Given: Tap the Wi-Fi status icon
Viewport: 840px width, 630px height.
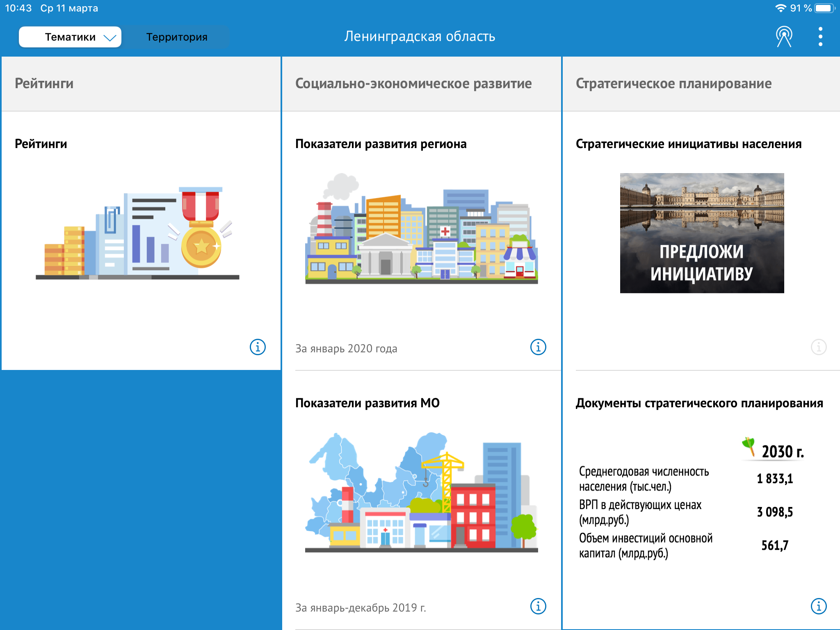Looking at the screenshot, I should coord(781,8).
